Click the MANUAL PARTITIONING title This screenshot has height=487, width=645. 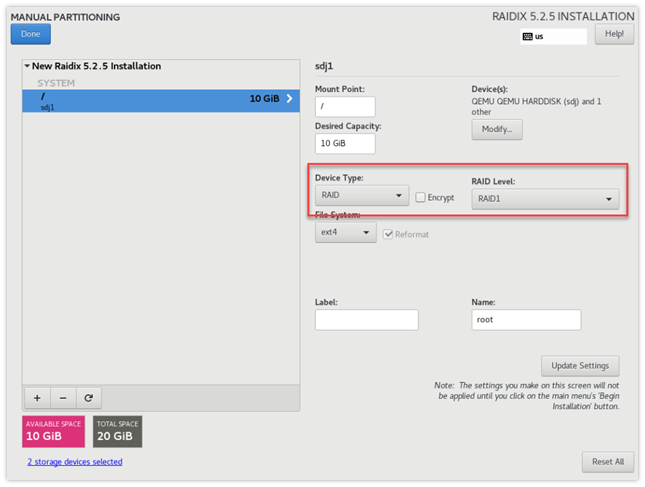tap(65, 17)
